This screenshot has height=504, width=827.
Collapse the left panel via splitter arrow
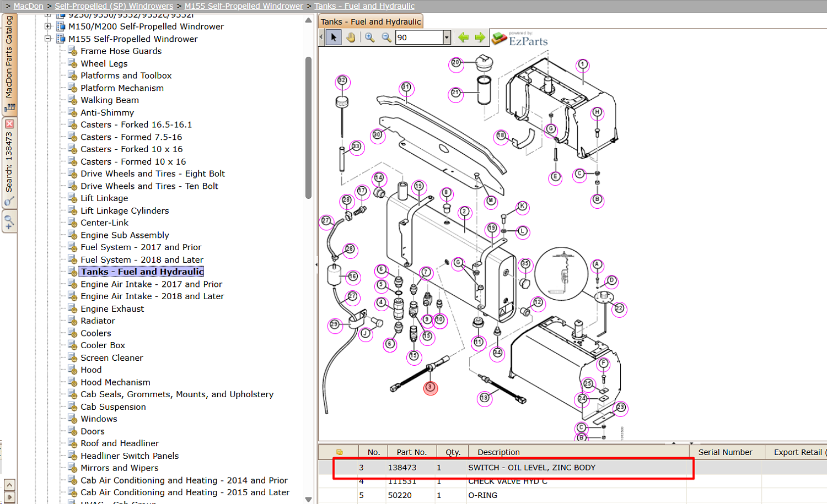pyautogui.click(x=316, y=265)
